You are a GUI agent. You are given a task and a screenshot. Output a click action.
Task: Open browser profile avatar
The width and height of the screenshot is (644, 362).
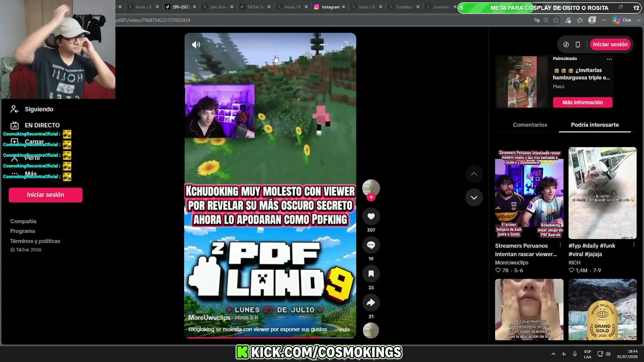[x=592, y=20]
